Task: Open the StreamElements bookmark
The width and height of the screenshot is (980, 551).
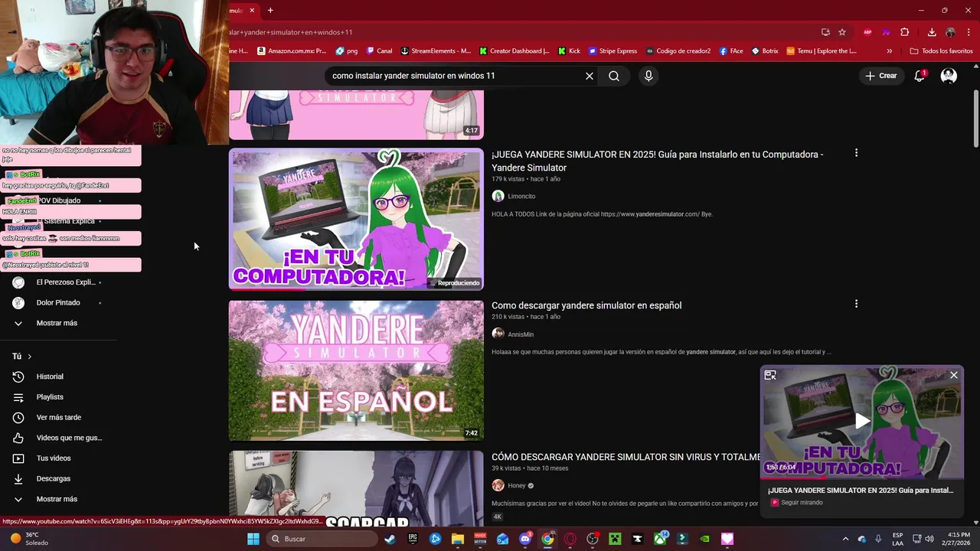Action: tap(436, 51)
